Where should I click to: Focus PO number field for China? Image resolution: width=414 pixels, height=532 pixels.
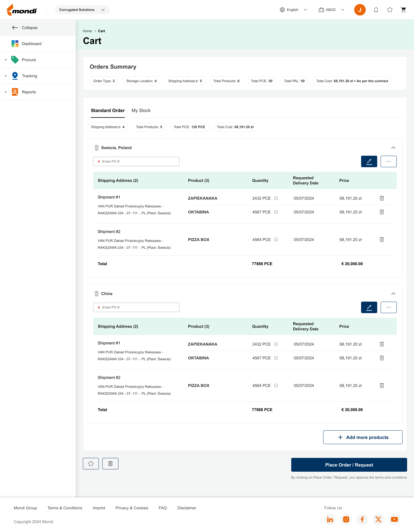[x=136, y=307]
